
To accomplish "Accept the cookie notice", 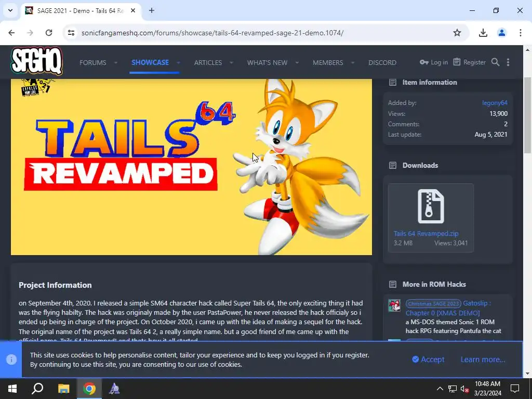I will (428, 360).
